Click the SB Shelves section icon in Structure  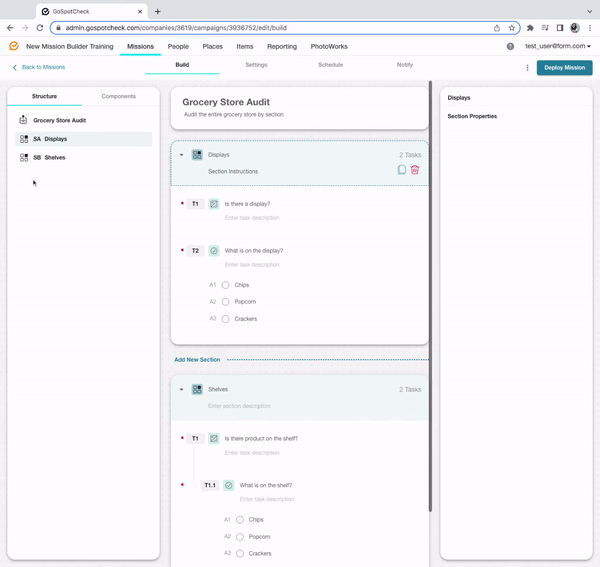(x=24, y=158)
